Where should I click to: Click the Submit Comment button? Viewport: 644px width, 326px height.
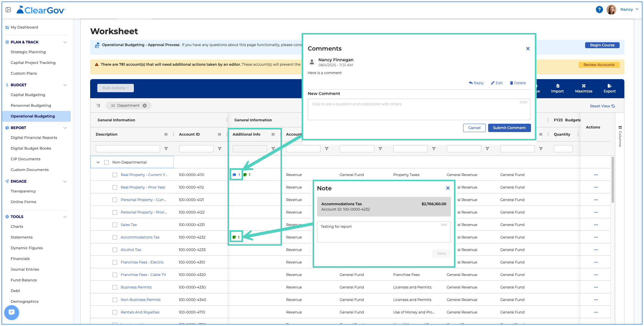pyautogui.click(x=509, y=128)
